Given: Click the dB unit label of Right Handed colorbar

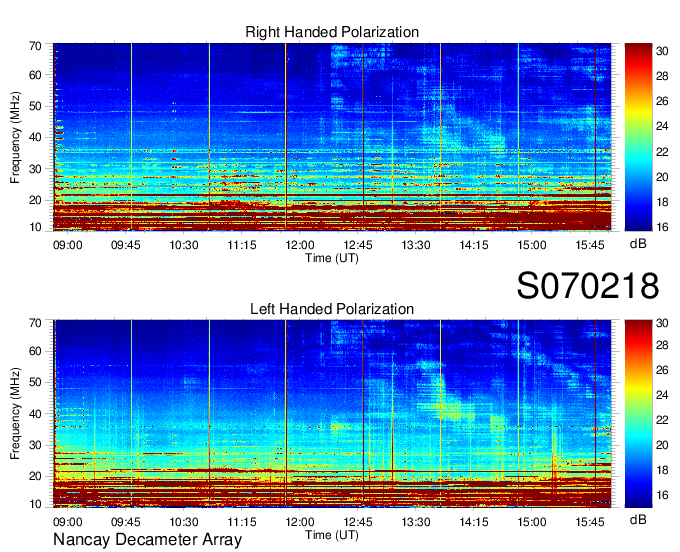Looking at the screenshot, I should 638,244.
